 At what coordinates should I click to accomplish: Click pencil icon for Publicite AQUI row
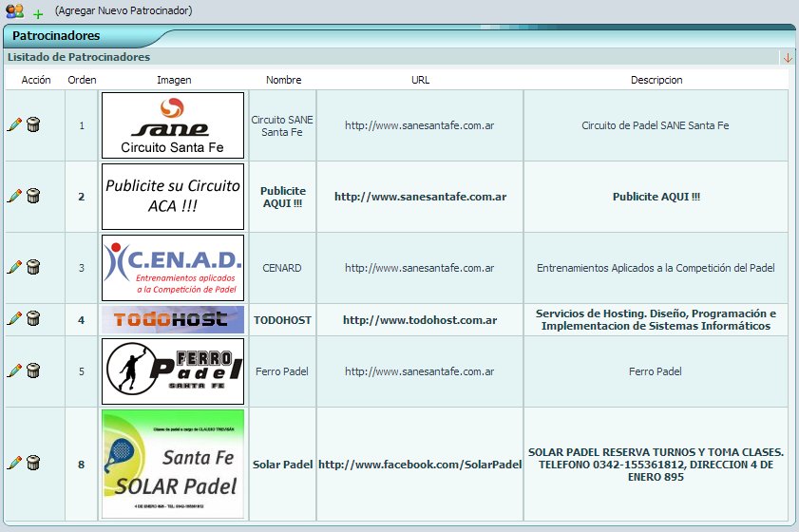click(14, 196)
